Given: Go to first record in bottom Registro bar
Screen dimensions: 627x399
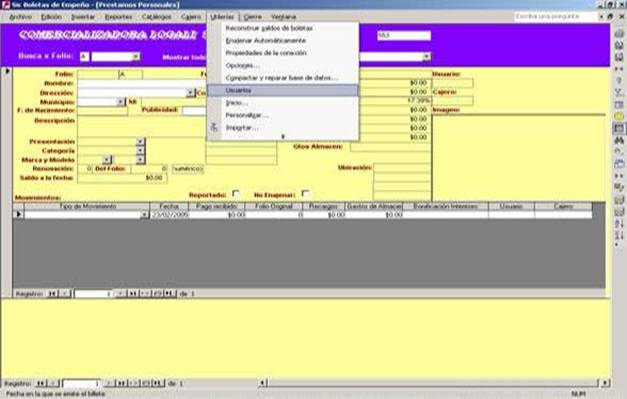Looking at the screenshot, I should [40, 383].
